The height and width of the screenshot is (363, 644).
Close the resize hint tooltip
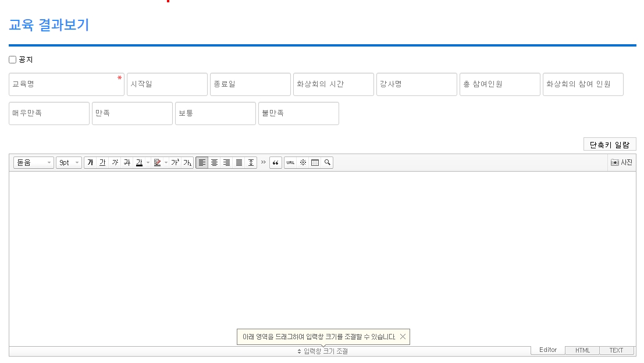pyautogui.click(x=403, y=337)
